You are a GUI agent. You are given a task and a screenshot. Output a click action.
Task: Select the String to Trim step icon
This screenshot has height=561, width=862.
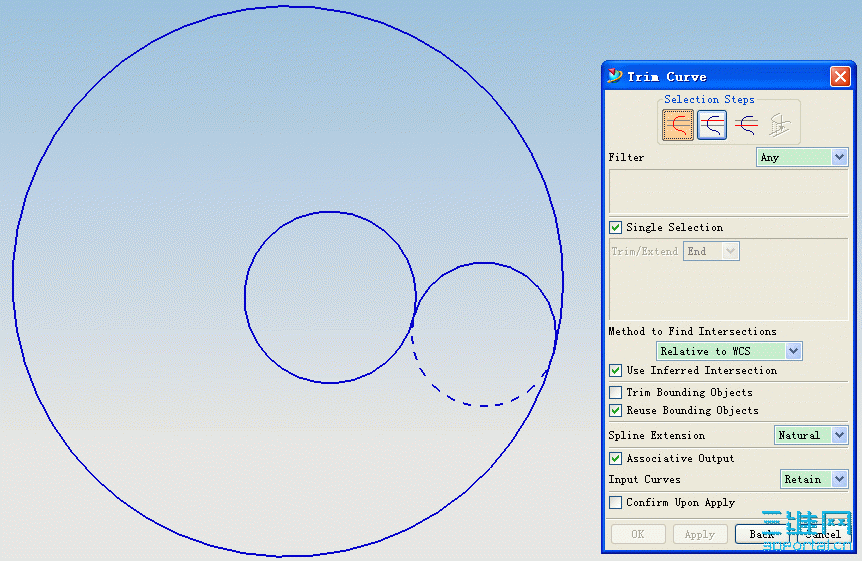(677, 125)
